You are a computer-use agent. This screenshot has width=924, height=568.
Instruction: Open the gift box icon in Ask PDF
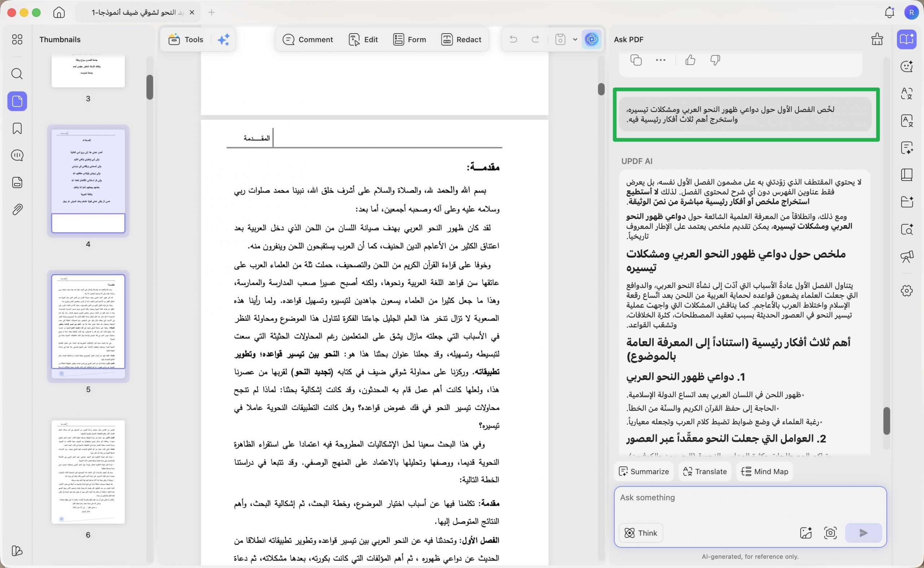pyautogui.click(x=877, y=39)
